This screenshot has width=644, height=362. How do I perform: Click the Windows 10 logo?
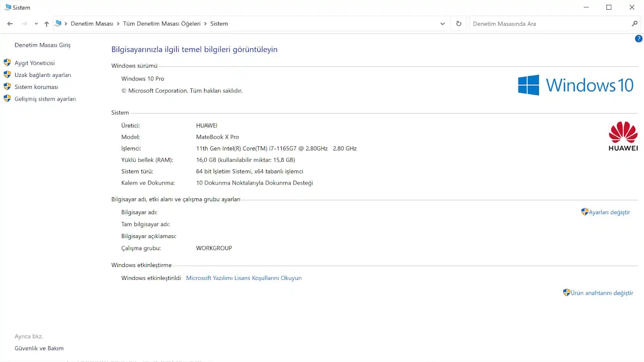point(576,85)
